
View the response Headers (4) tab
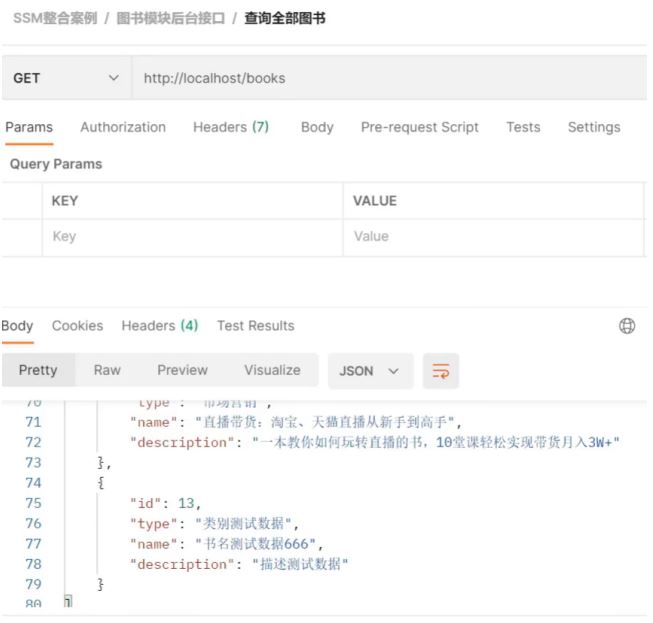point(160,326)
